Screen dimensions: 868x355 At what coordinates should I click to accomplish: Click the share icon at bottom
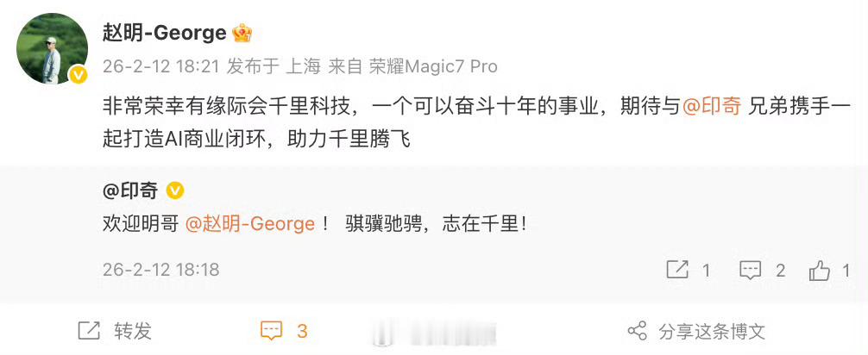point(637,331)
